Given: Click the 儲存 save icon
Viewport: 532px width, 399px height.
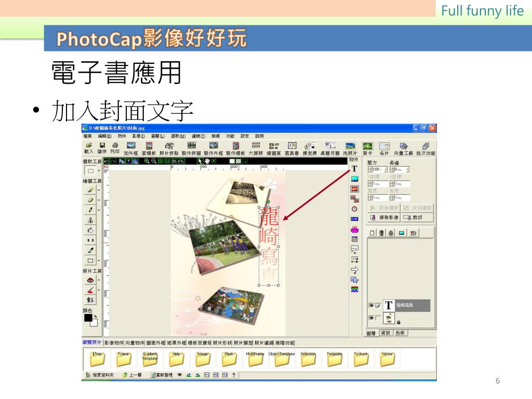Looking at the screenshot, I should point(102,148).
